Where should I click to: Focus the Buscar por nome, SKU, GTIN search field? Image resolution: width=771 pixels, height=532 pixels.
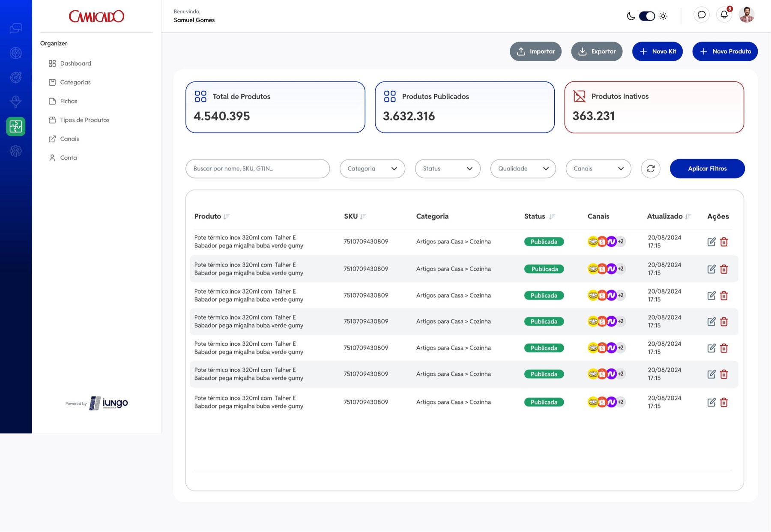point(257,169)
